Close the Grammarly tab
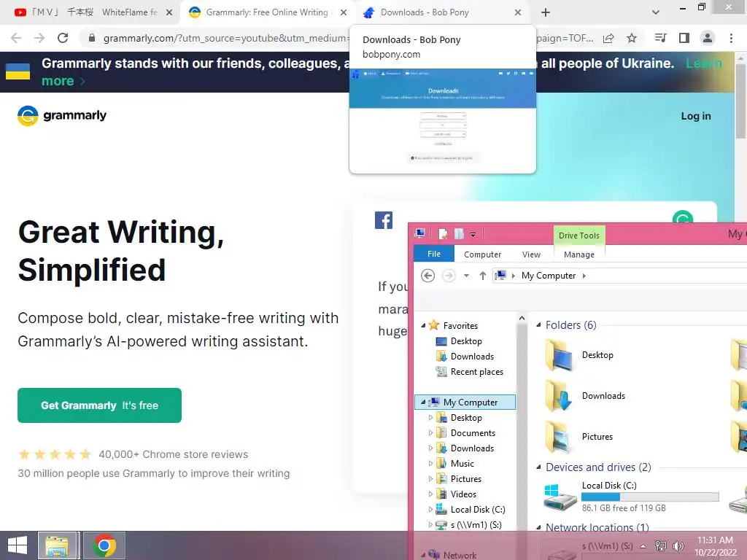Screen dimensions: 747x560 (344, 12)
